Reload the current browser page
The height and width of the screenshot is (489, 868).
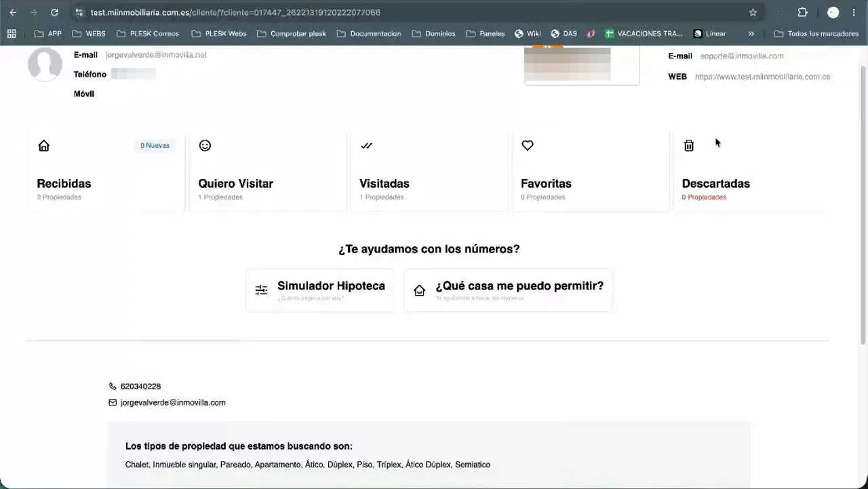pos(54,12)
